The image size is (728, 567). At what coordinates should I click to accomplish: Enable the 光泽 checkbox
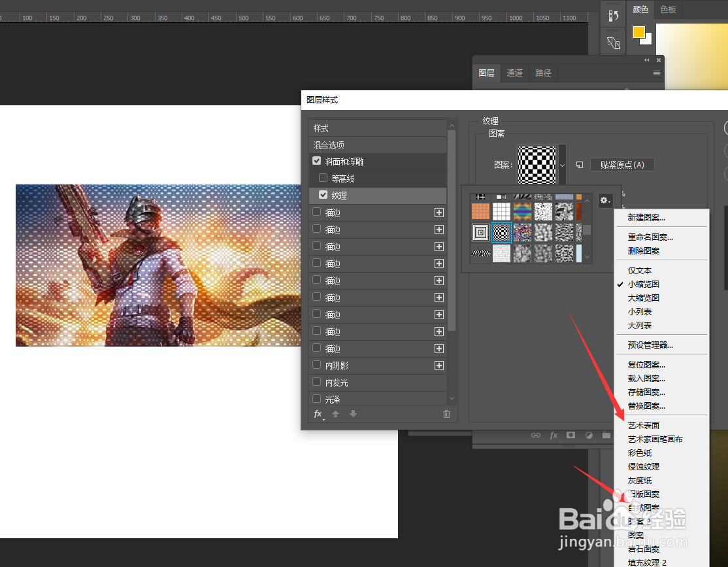[x=317, y=399]
